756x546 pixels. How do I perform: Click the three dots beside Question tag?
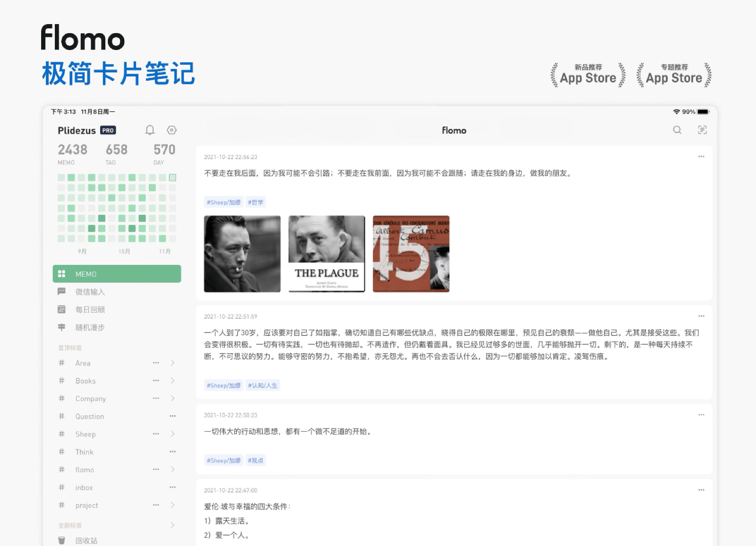pos(172,416)
